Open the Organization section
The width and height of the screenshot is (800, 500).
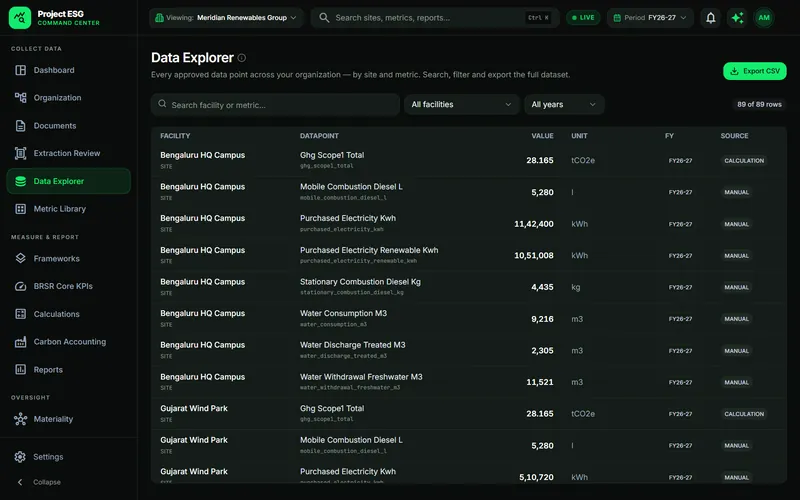(68, 98)
